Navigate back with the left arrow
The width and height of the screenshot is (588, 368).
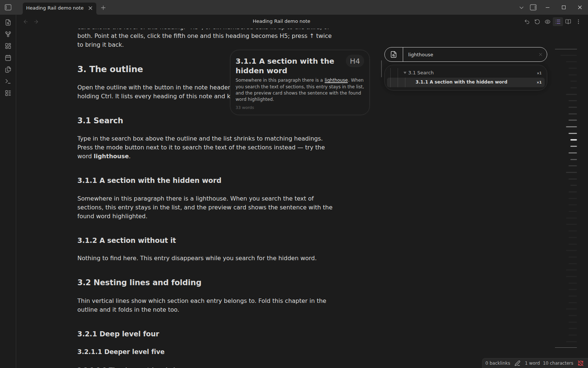26,22
